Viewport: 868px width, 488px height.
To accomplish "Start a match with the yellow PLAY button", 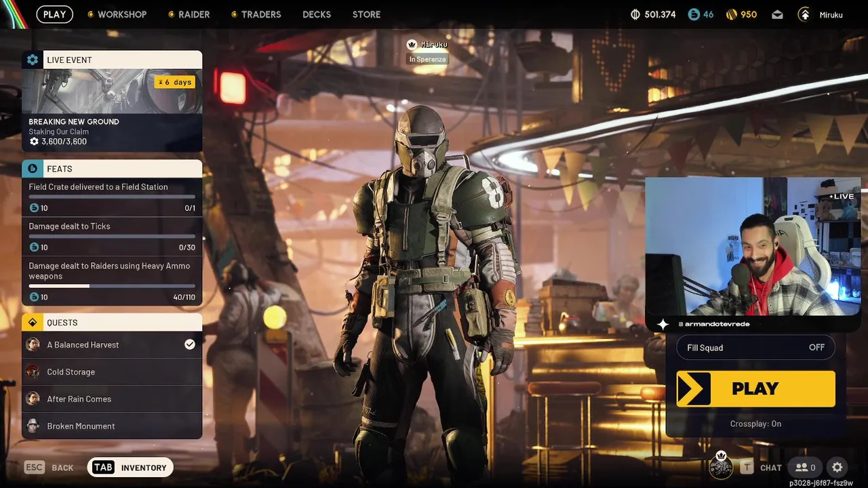I will click(755, 389).
